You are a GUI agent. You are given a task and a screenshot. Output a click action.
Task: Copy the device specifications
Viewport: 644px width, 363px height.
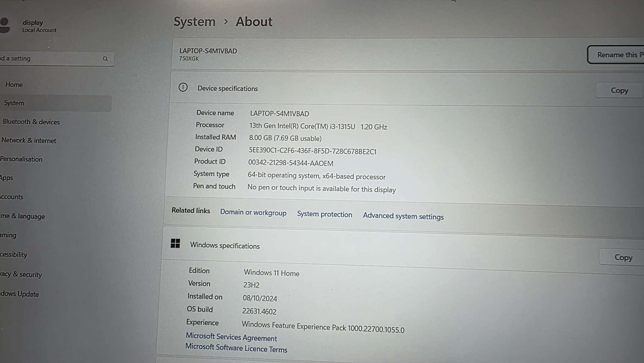tap(619, 91)
